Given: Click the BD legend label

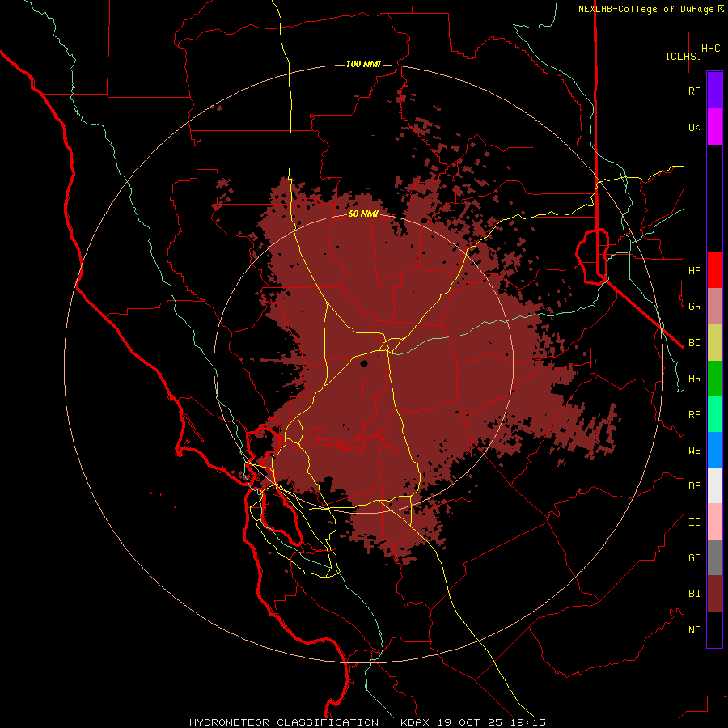Looking at the screenshot, I should tap(694, 343).
